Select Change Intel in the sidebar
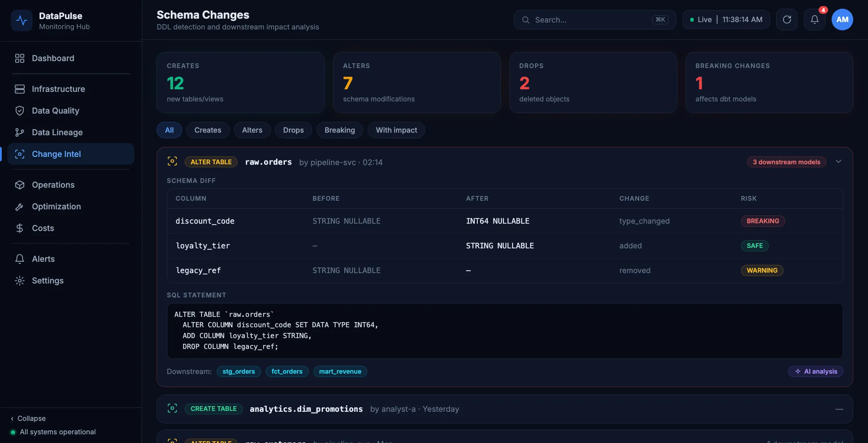 tap(71, 154)
